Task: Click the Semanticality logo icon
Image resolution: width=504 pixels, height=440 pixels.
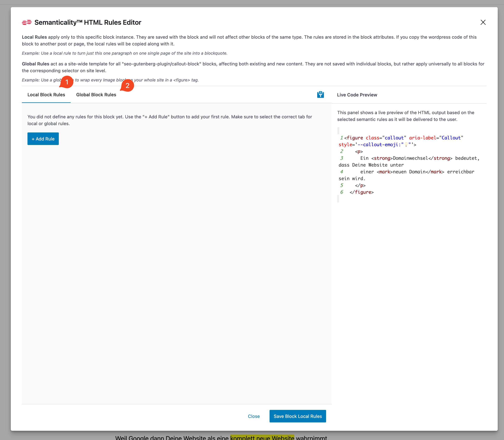Action: (27, 22)
